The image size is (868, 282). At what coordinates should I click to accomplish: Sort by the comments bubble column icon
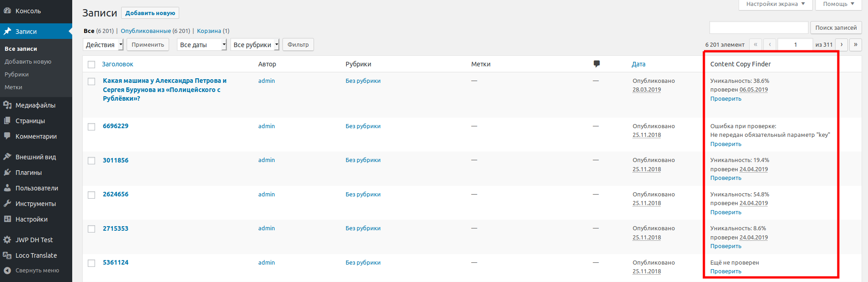[596, 64]
